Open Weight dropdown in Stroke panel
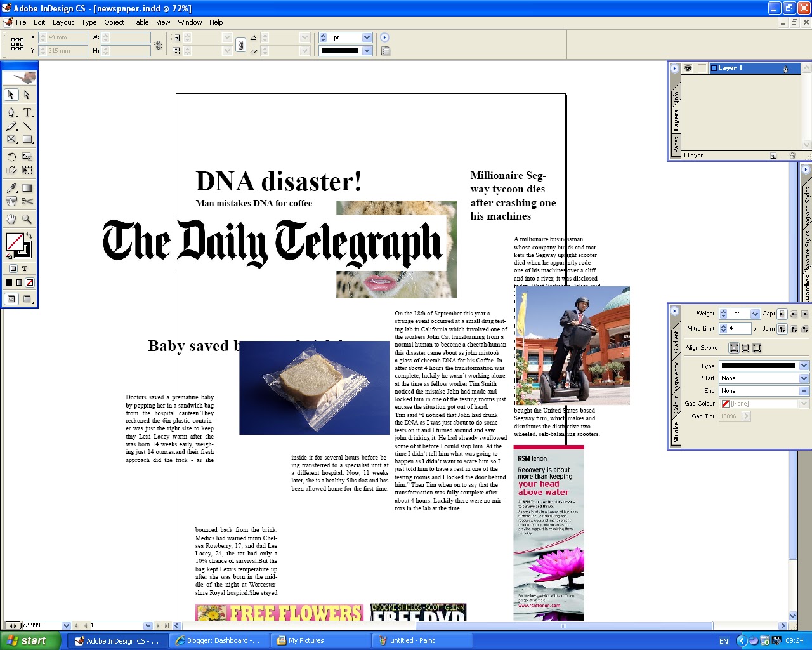 (755, 314)
